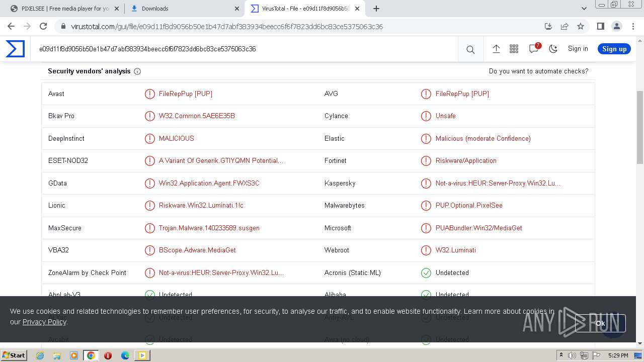Close the PIXELSEE tab
Image resolution: width=644 pixels, height=362 pixels.
pyautogui.click(x=117, y=9)
